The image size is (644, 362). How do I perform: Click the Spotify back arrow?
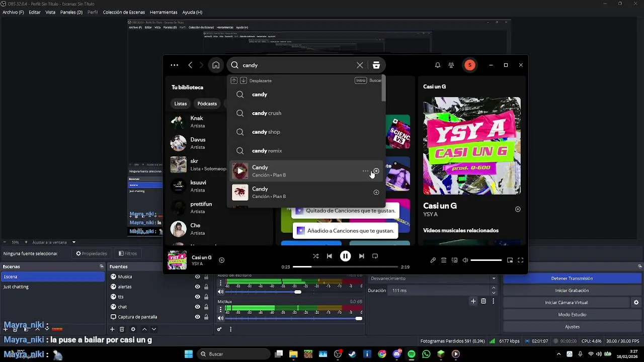click(190, 65)
